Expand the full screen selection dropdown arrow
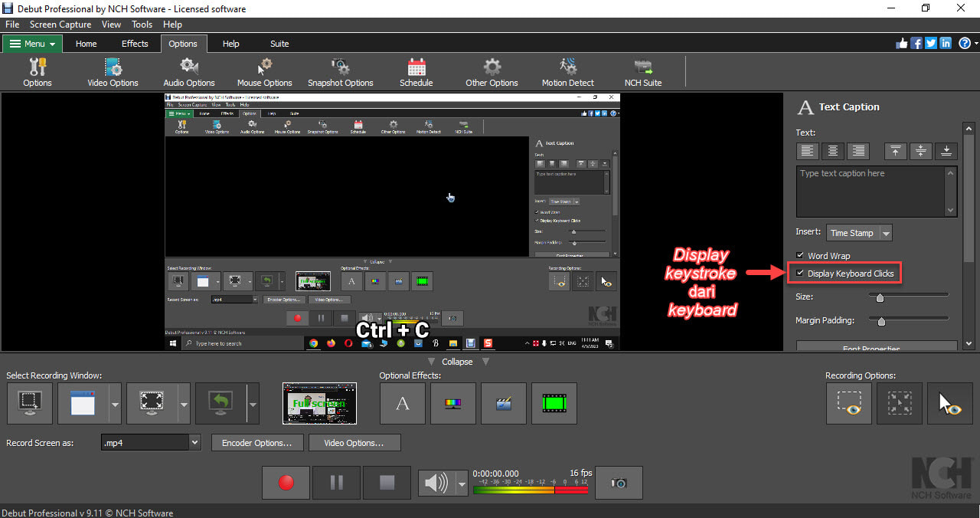980x518 pixels. pos(183,403)
